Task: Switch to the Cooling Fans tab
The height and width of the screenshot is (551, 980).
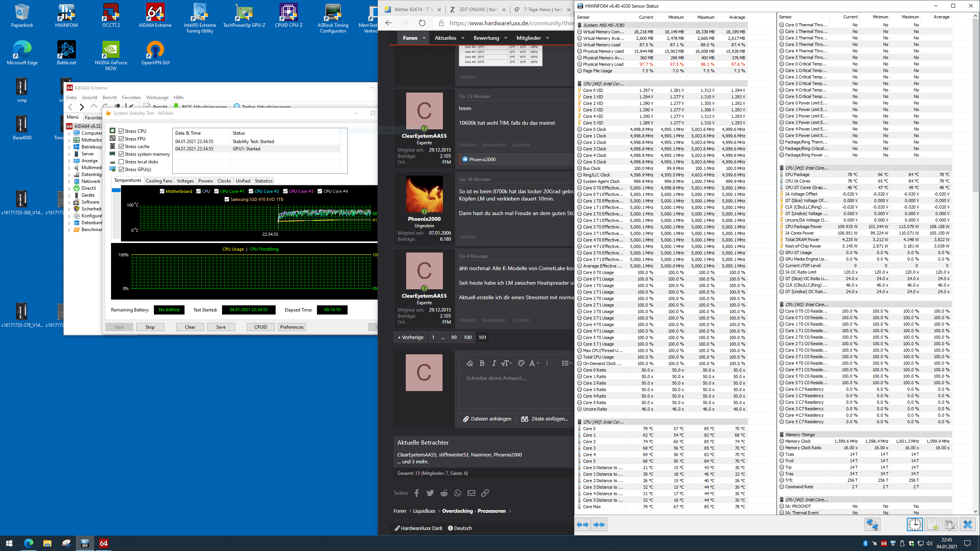Action: coord(159,181)
